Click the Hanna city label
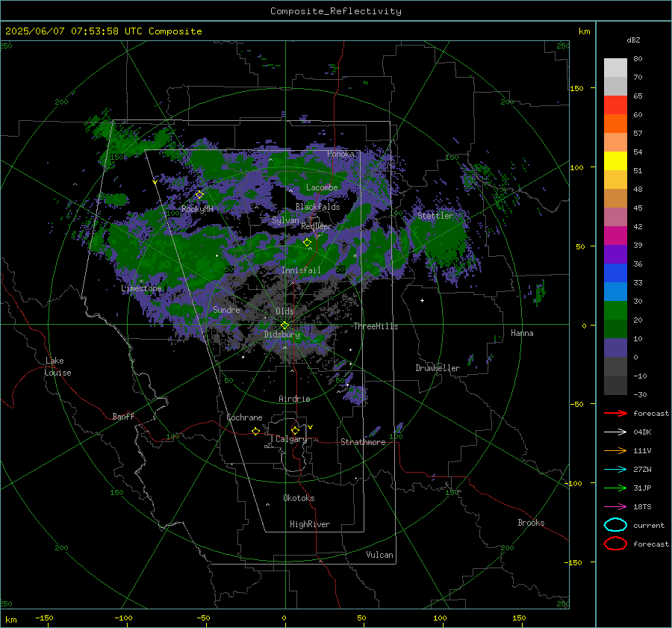Image resolution: width=672 pixels, height=628 pixels. 522,333
